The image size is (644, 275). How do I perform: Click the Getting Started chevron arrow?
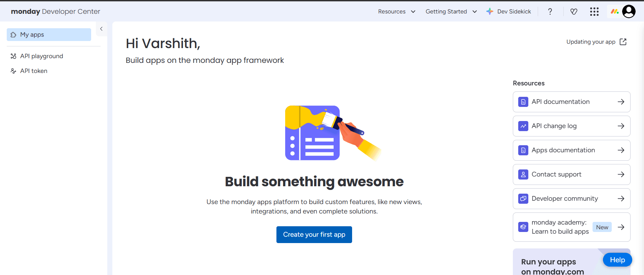(475, 12)
